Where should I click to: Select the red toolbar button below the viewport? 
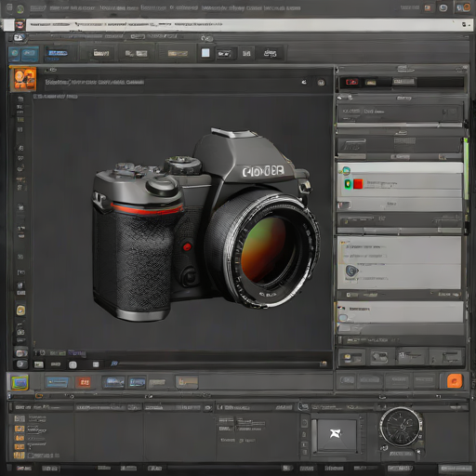point(84,382)
